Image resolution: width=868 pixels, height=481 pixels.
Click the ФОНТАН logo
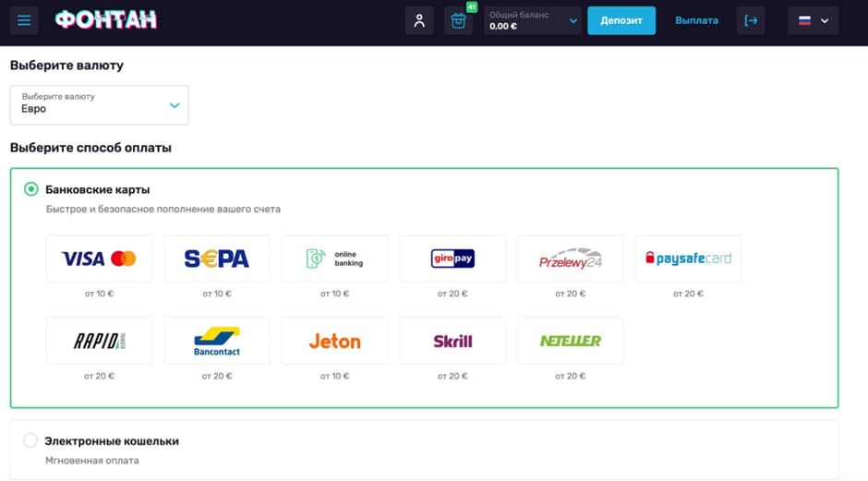click(105, 19)
